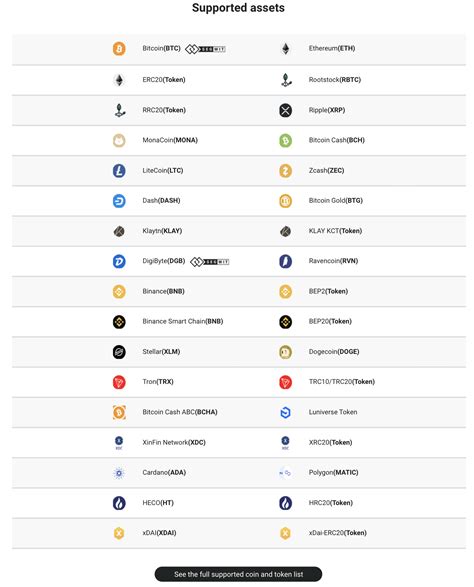Click the Dash coin icon

point(119,201)
